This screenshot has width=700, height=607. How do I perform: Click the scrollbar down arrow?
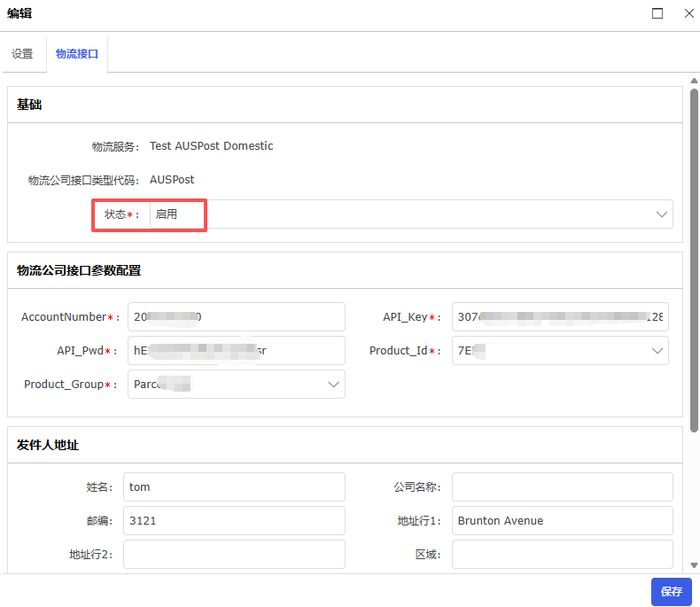tap(694, 565)
